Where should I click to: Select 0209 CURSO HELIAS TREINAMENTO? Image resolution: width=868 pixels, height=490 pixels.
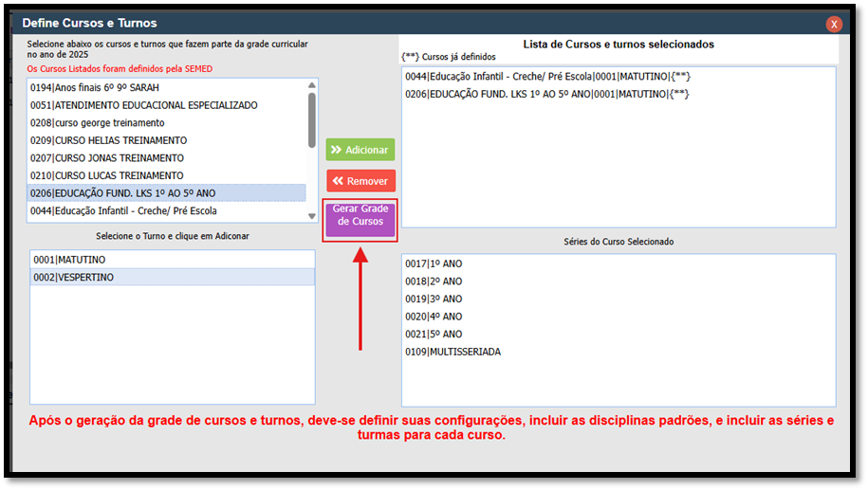[x=108, y=140]
